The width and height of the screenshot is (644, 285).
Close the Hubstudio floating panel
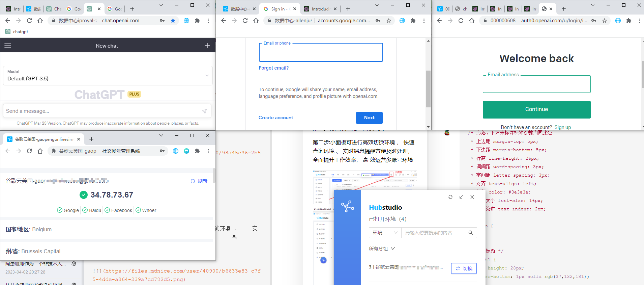click(x=472, y=197)
